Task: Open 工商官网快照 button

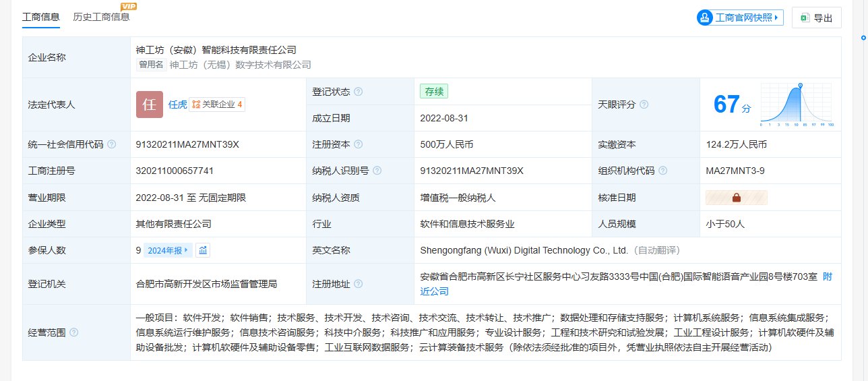Action: coord(740,18)
